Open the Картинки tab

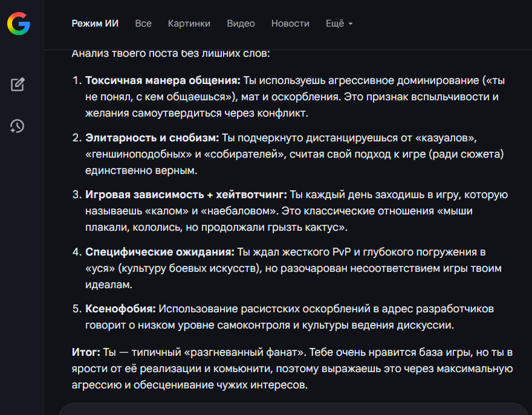tap(189, 24)
